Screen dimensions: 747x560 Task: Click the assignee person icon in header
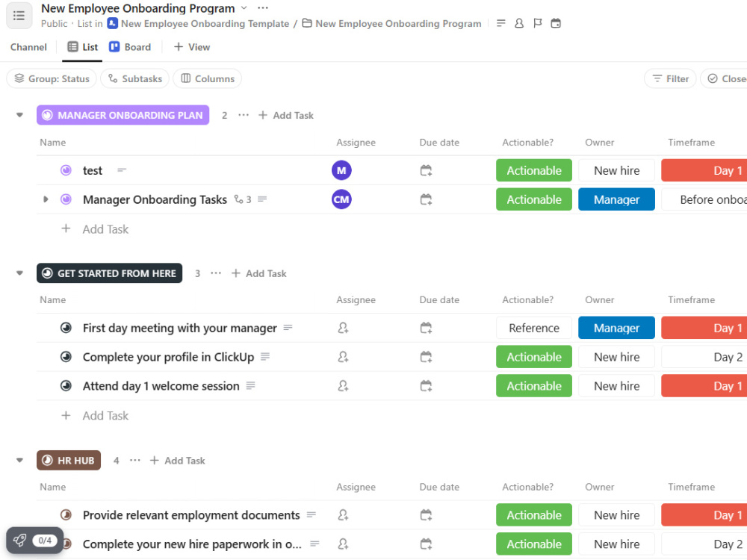click(x=519, y=23)
